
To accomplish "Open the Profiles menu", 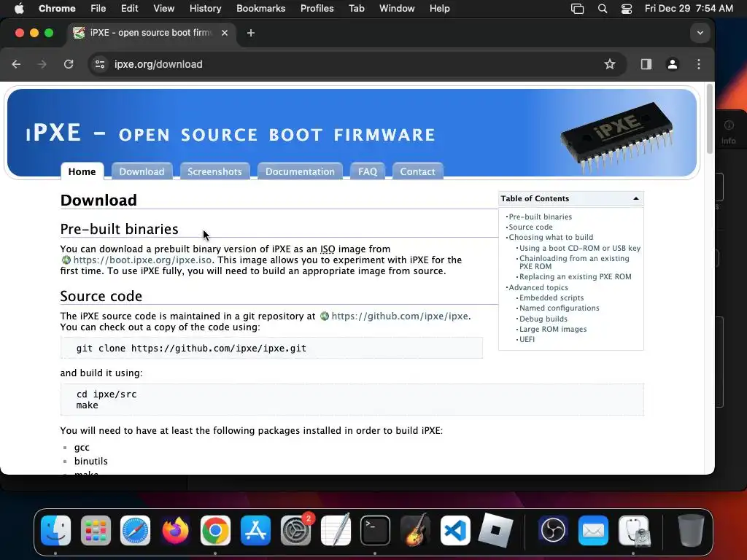I will pos(317,8).
